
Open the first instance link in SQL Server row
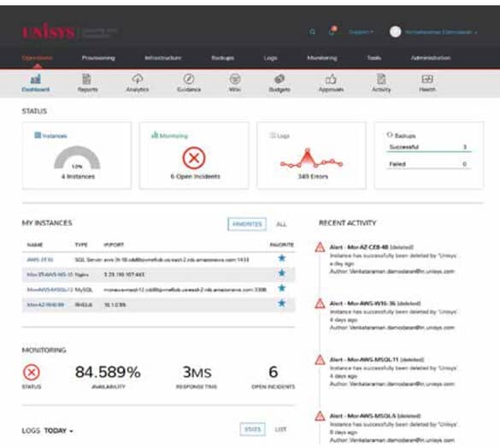coord(40,259)
